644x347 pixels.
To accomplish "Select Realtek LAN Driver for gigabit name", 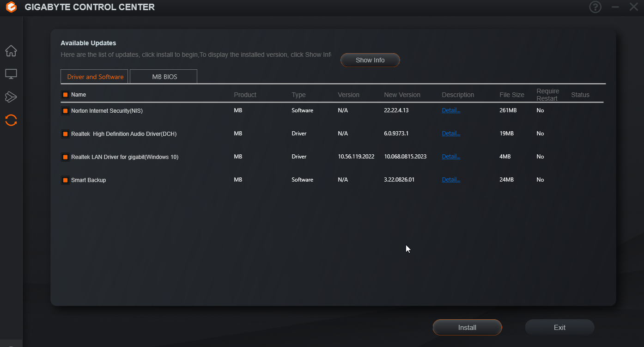I will pos(125,157).
